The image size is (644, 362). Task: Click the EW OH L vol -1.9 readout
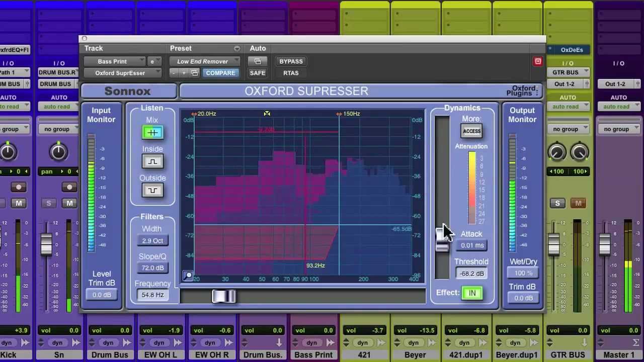161,330
